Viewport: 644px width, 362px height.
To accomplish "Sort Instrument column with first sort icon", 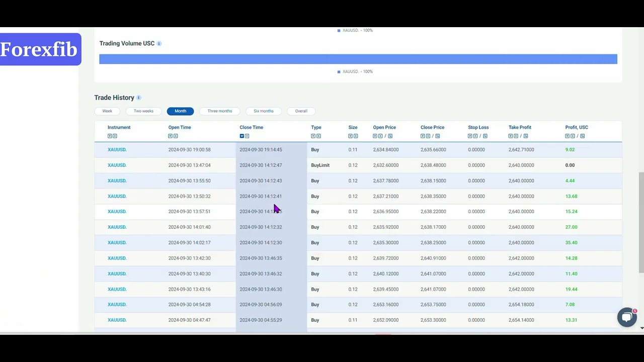I will click(x=110, y=136).
